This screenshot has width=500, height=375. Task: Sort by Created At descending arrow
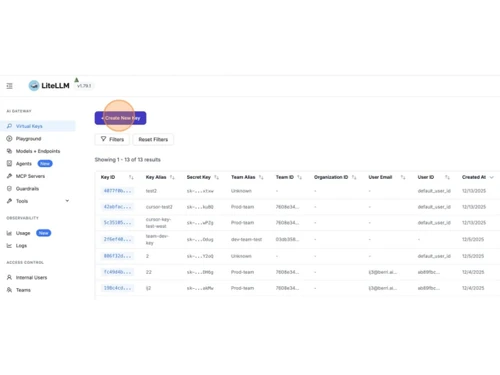(x=491, y=177)
